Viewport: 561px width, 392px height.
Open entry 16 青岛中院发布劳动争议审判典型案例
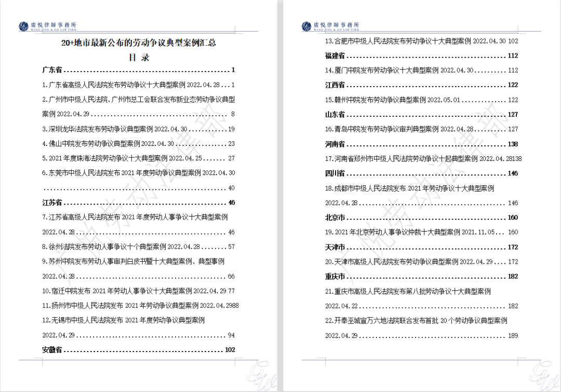tap(421, 129)
